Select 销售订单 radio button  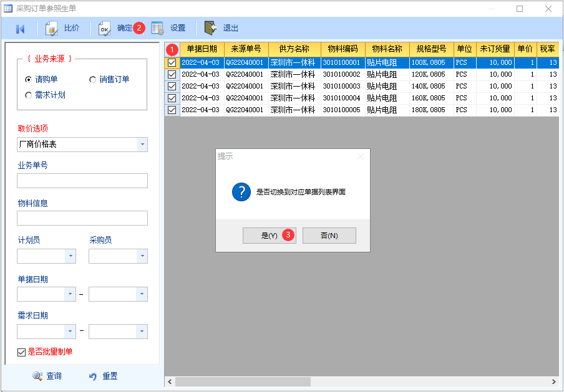pyautogui.click(x=92, y=79)
